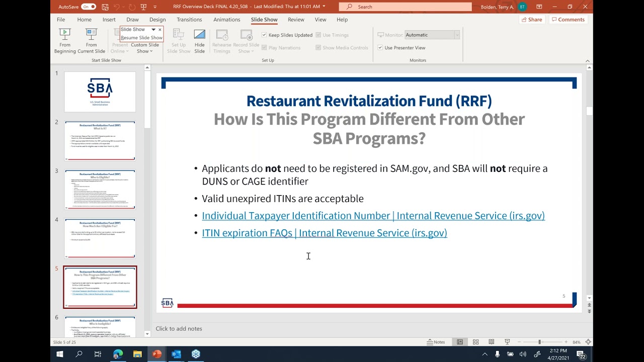Click the volume icon in the system tray

523,354
